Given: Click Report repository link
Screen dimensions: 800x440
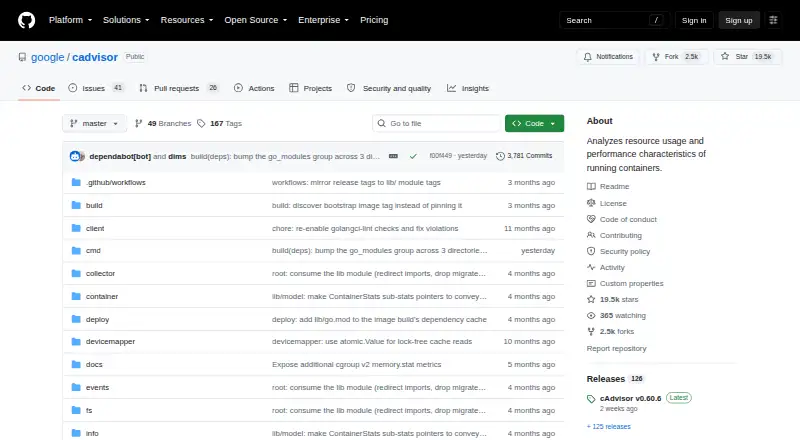Looking at the screenshot, I should coord(616,349).
